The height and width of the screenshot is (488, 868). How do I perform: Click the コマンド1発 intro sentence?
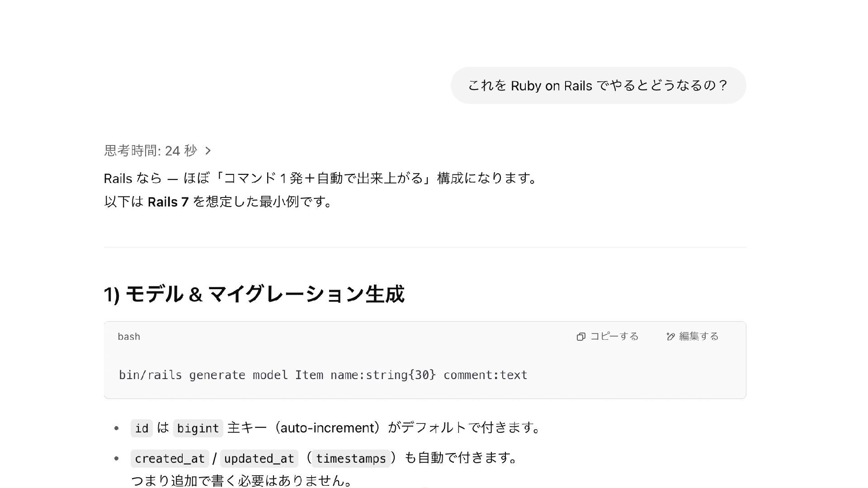(x=321, y=178)
